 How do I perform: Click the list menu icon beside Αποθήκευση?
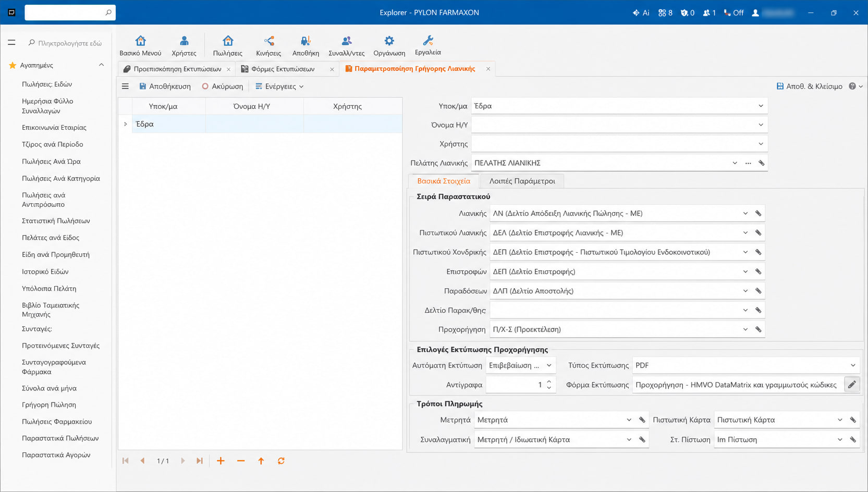tap(125, 87)
